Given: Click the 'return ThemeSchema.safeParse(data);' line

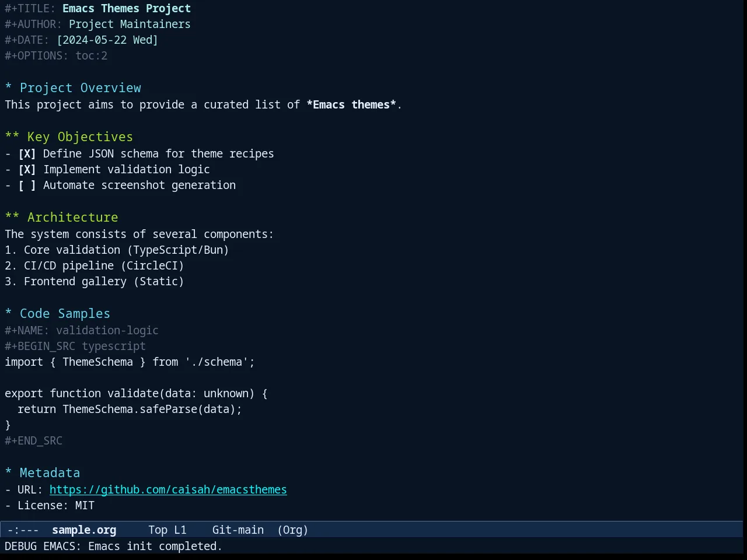Looking at the screenshot, I should [x=130, y=409].
